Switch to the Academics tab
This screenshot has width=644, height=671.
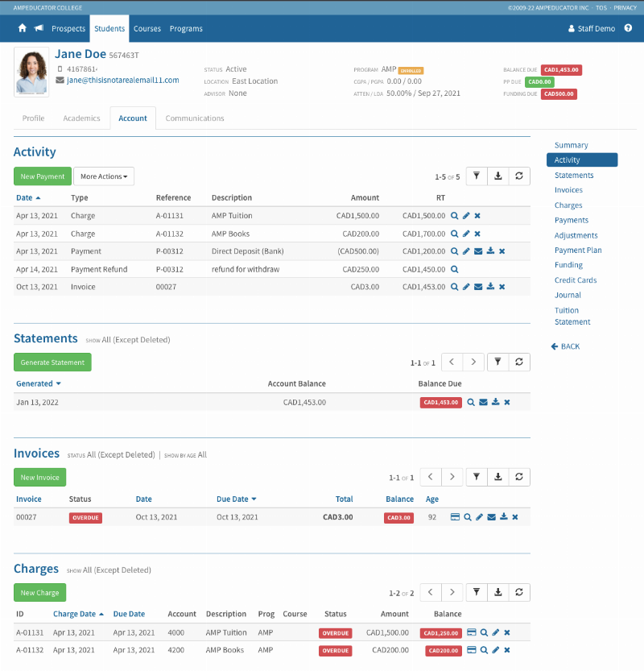(81, 118)
